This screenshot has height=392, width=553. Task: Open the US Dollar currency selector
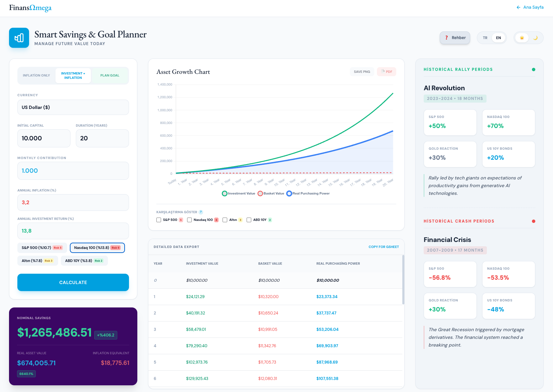coord(73,107)
